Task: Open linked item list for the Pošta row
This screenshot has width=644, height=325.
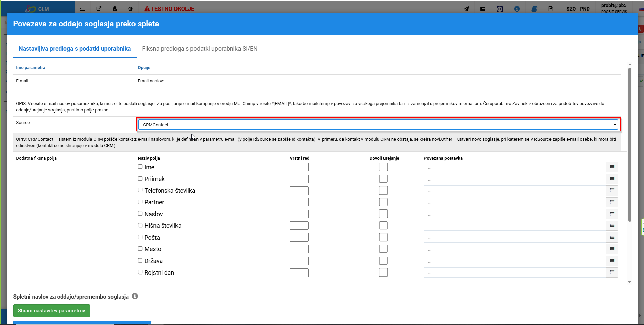Action: 612,237
